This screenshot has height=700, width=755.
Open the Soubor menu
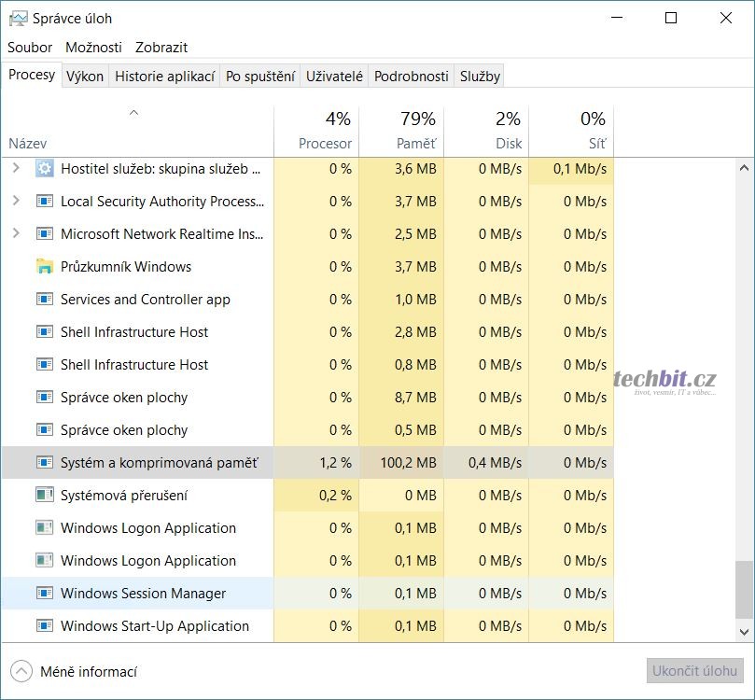[30, 48]
